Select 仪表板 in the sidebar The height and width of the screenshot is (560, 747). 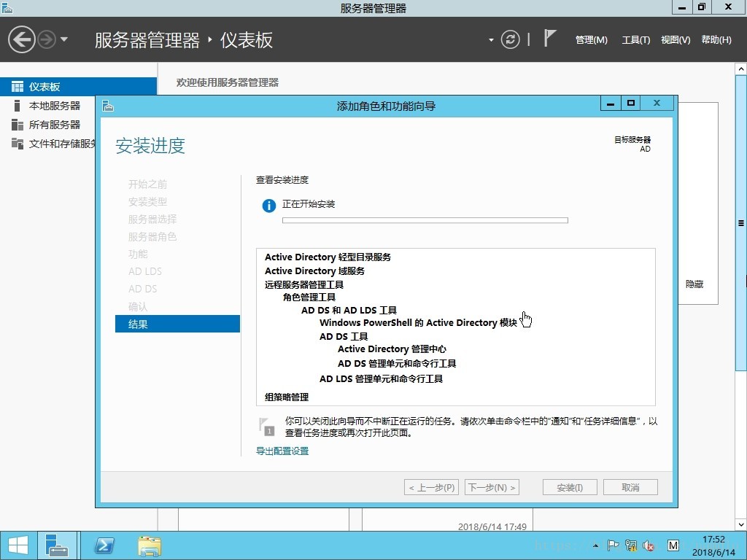78,87
